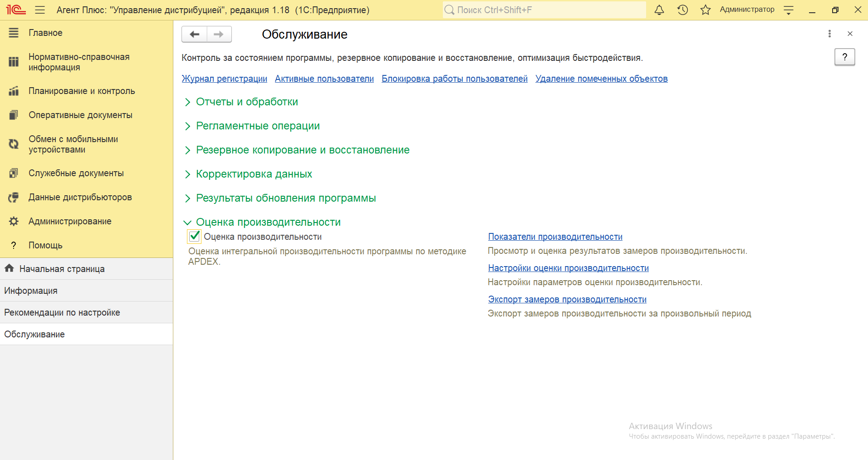Click Помощь question mark icon
The height and width of the screenshot is (460, 868).
point(14,245)
